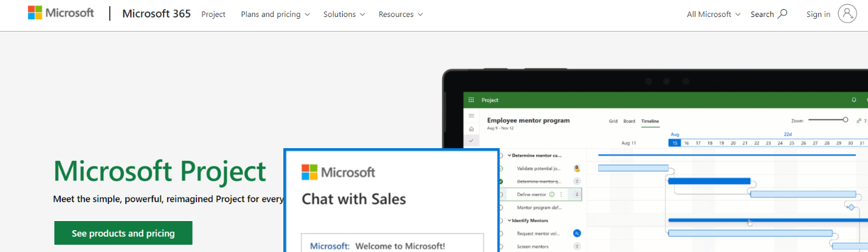
Task: Click the 22d label above the dates
Action: (787, 134)
